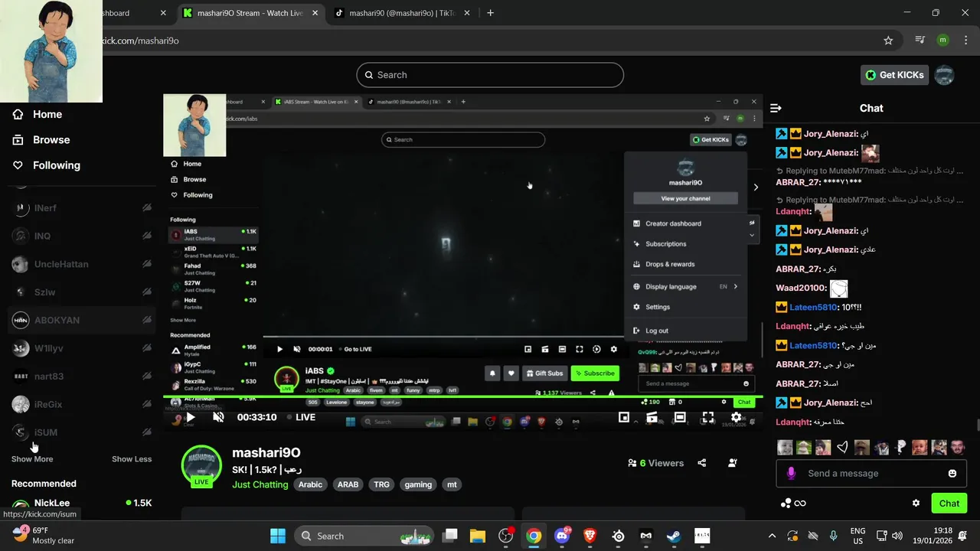Collapse following list with Show Less

(132, 459)
